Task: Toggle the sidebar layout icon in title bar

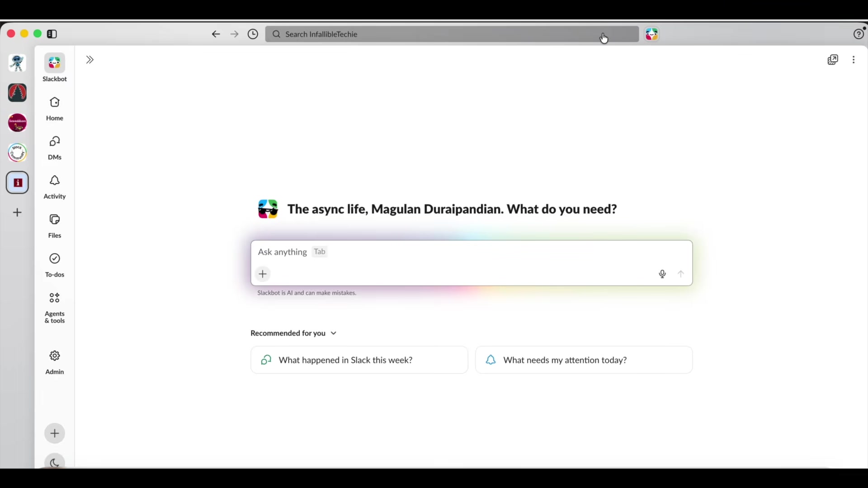Action: point(52,34)
